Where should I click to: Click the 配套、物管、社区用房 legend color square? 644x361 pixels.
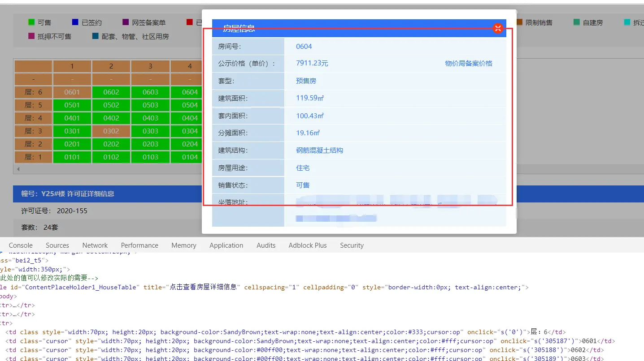point(95,36)
